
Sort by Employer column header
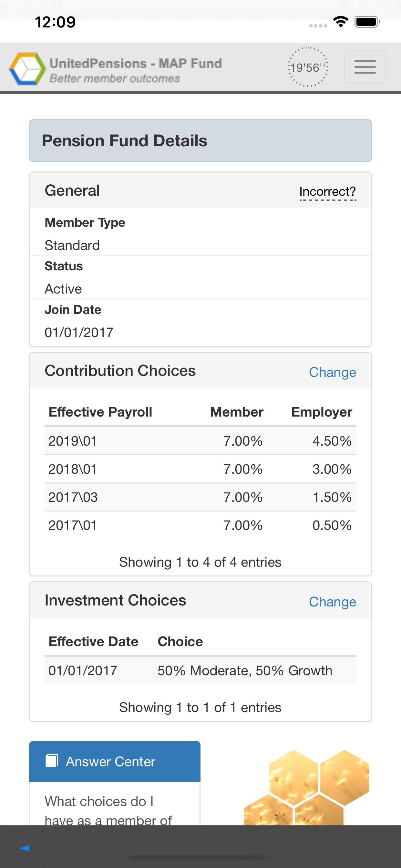click(x=322, y=412)
